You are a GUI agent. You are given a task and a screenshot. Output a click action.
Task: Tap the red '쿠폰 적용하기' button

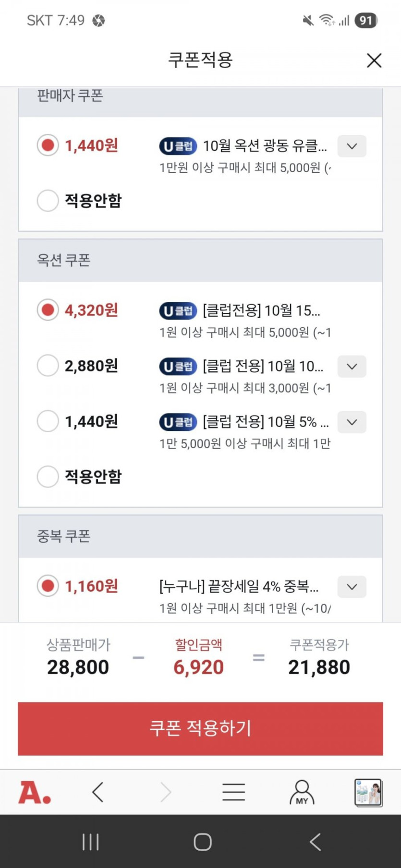coord(200,728)
